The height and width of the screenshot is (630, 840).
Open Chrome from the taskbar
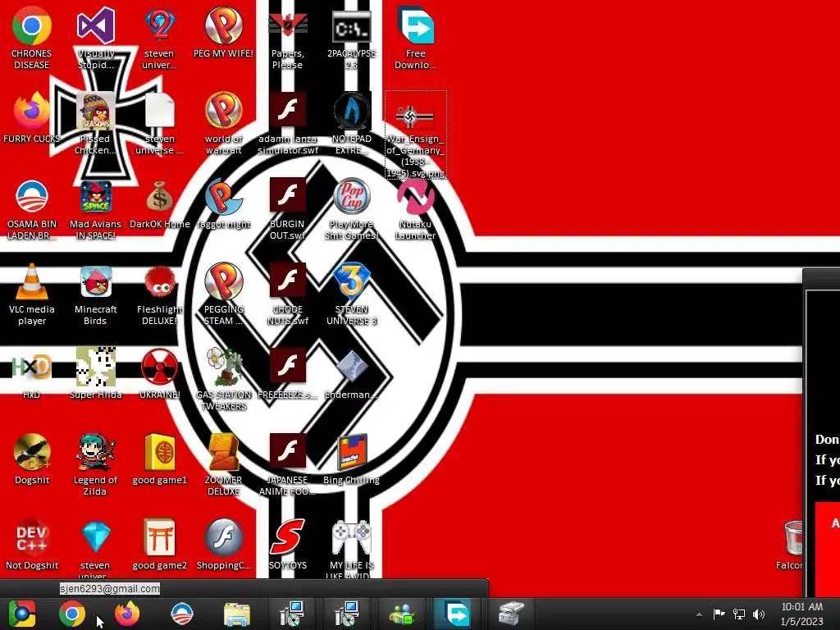[x=72, y=614]
